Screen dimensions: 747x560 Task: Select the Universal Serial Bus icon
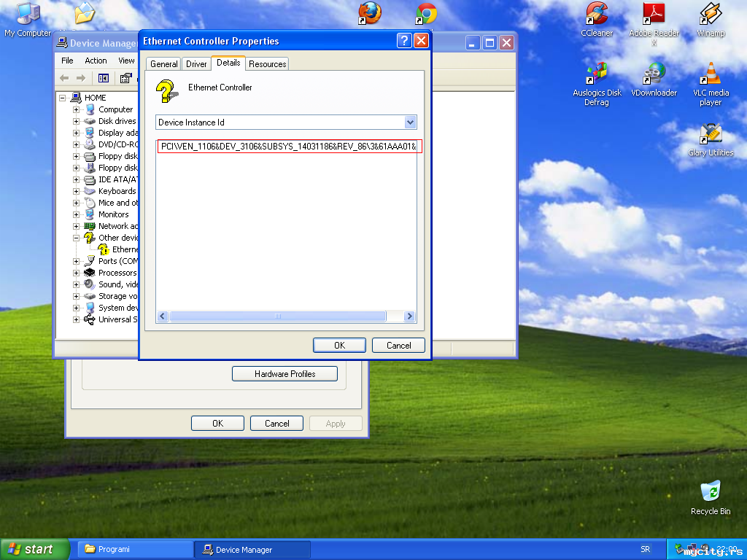89,319
